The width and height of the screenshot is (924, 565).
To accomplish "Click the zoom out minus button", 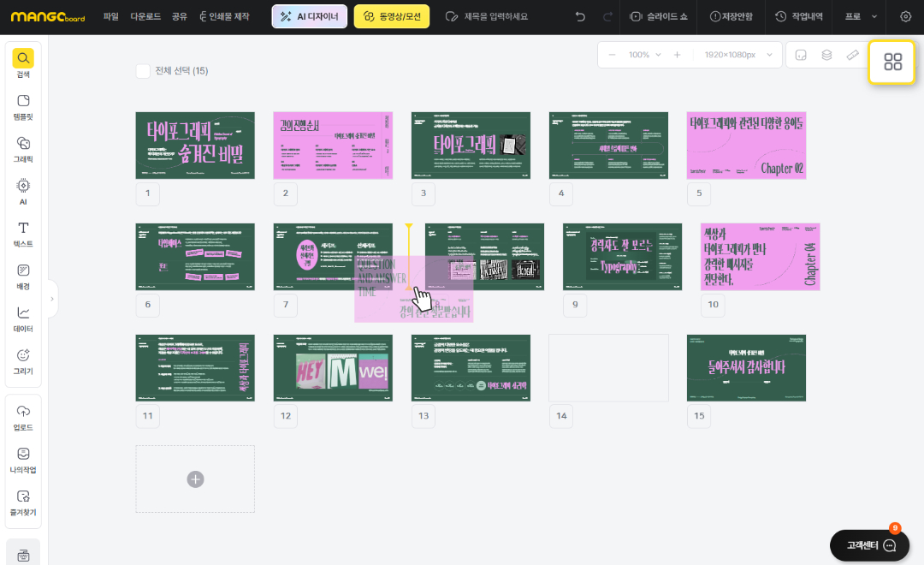I will point(612,55).
